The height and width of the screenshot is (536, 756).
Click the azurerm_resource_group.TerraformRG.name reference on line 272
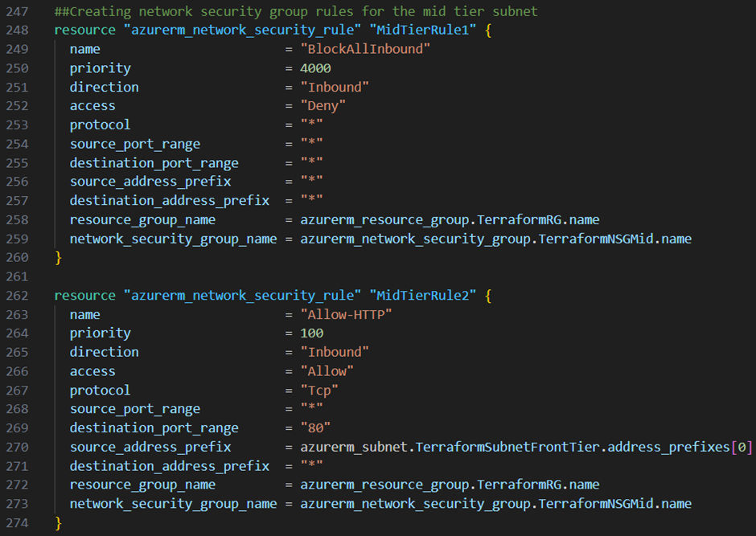(x=450, y=485)
